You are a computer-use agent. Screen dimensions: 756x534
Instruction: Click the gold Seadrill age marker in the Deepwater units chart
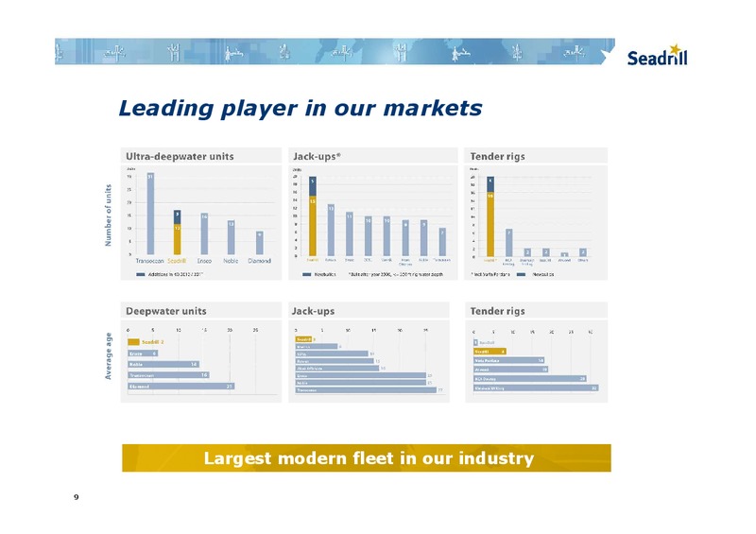133,342
